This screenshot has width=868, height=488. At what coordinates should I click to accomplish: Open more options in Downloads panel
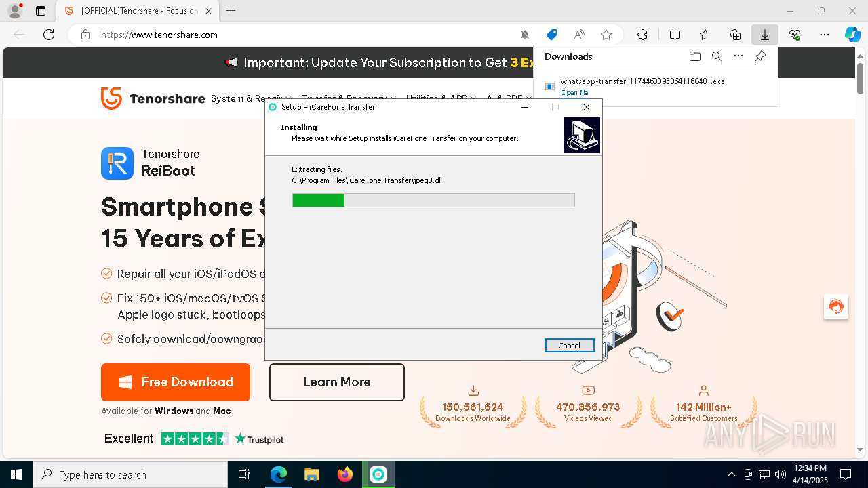[738, 56]
